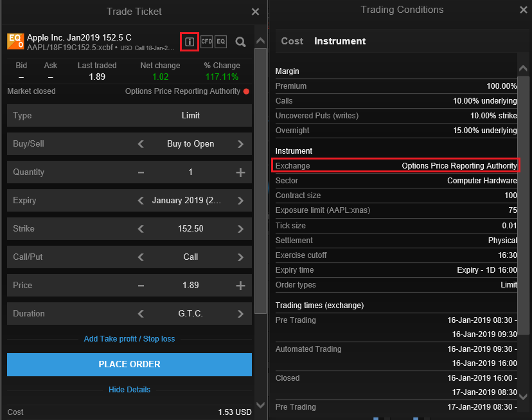
Task: Click the CFD instrument icon
Action: point(206,42)
